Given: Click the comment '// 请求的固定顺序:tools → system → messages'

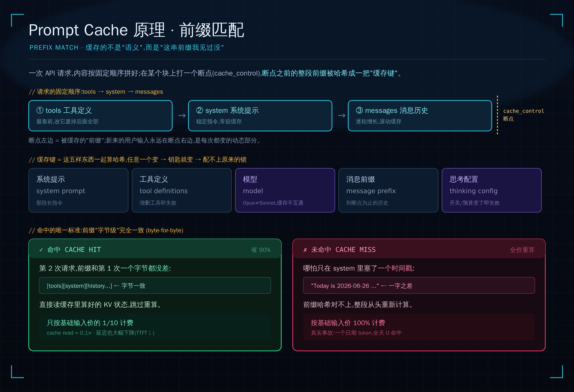Looking at the screenshot, I should [96, 92].
